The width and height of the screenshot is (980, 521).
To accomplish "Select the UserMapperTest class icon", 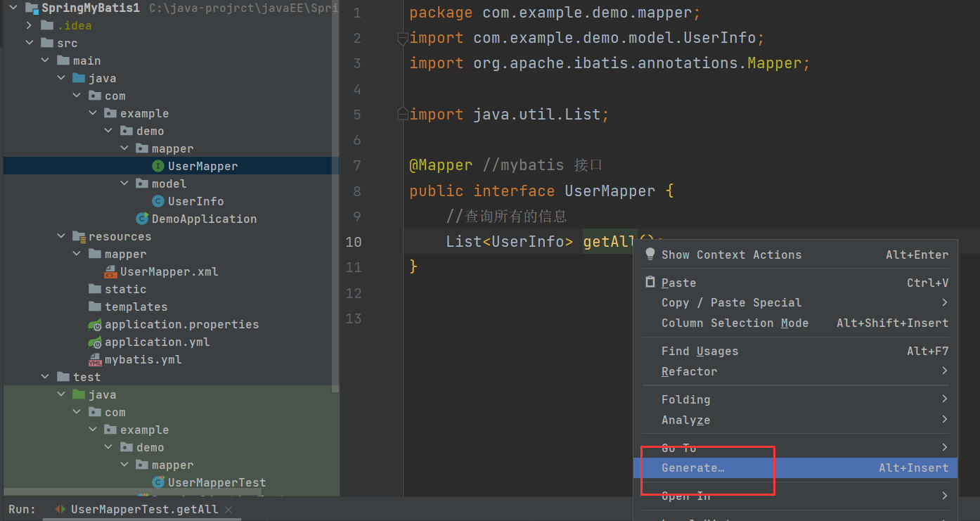I will coord(159,482).
